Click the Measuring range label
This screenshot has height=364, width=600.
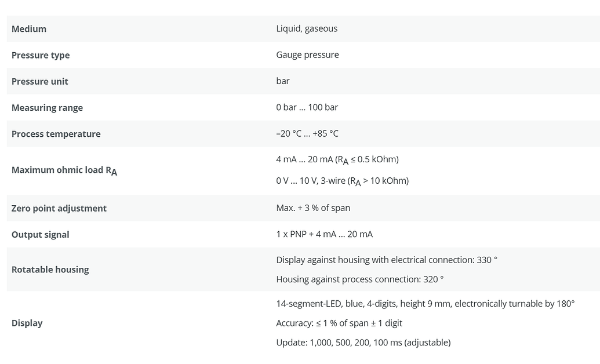point(47,108)
